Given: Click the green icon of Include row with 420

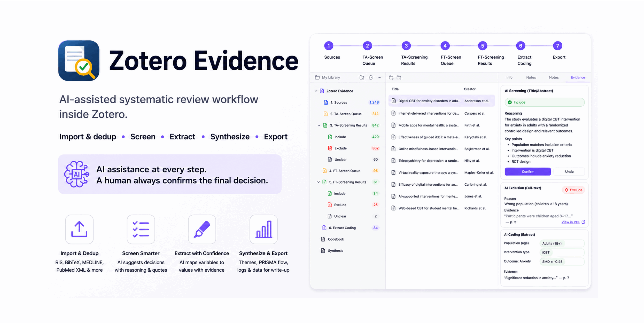Looking at the screenshot, I should point(330,137).
